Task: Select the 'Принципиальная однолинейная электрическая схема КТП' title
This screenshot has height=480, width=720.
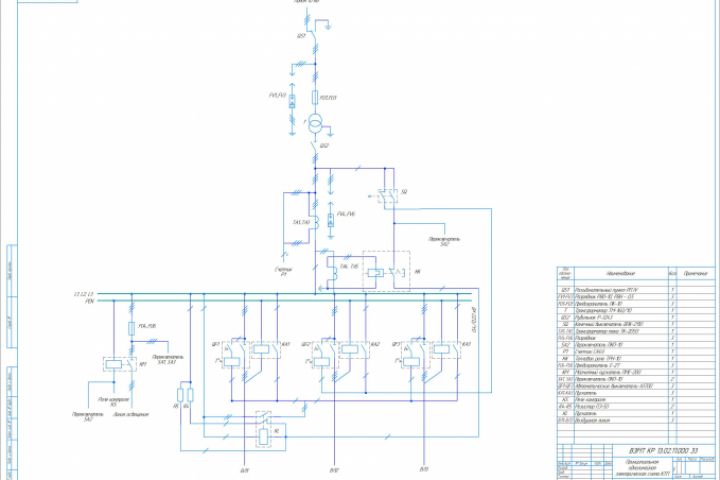Action: click(642, 468)
